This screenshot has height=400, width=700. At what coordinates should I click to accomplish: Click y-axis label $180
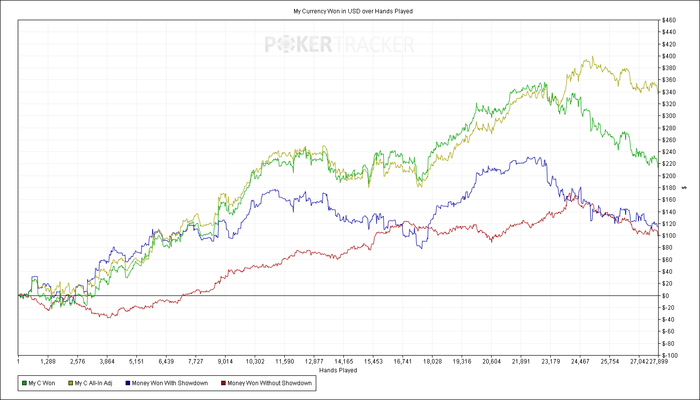[668, 188]
